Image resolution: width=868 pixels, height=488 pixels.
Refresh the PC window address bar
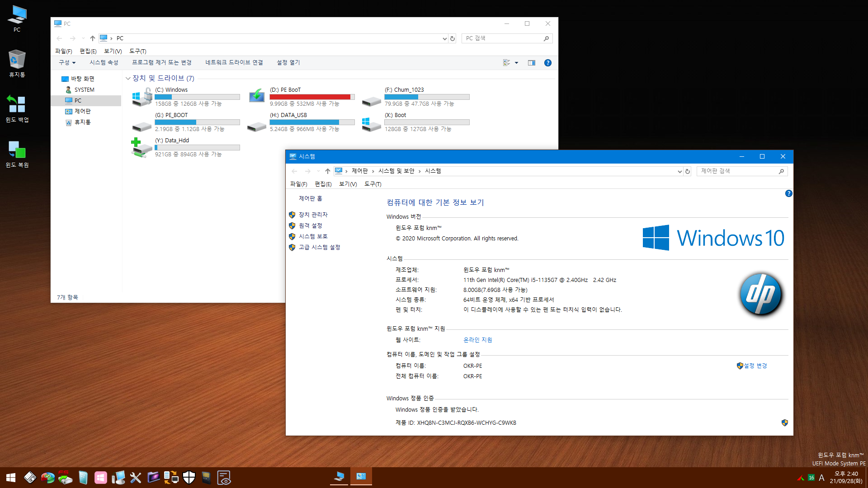point(452,38)
